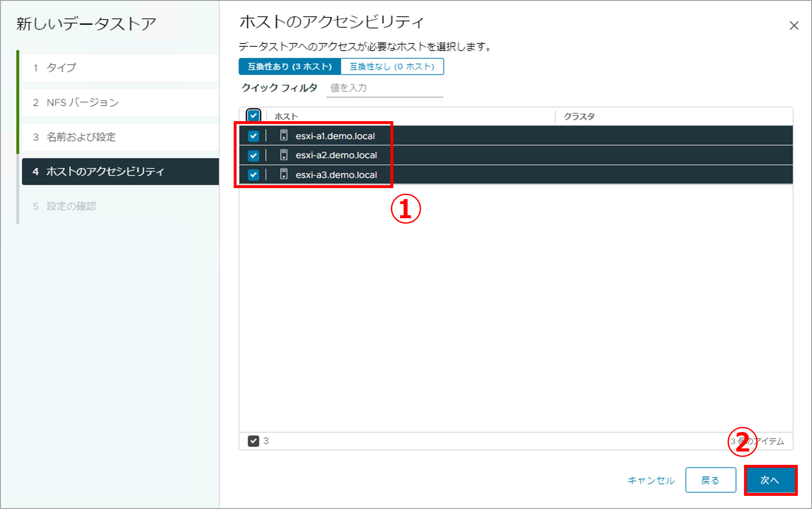Focus the クイック フィルタ input field
The image size is (812, 509).
point(384,88)
